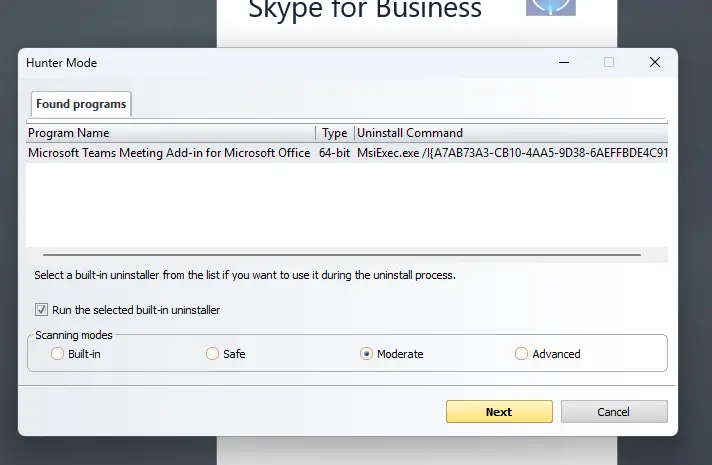This screenshot has width=712, height=465.
Task: Click the 64-bit type cell
Action: pyautogui.click(x=334, y=153)
